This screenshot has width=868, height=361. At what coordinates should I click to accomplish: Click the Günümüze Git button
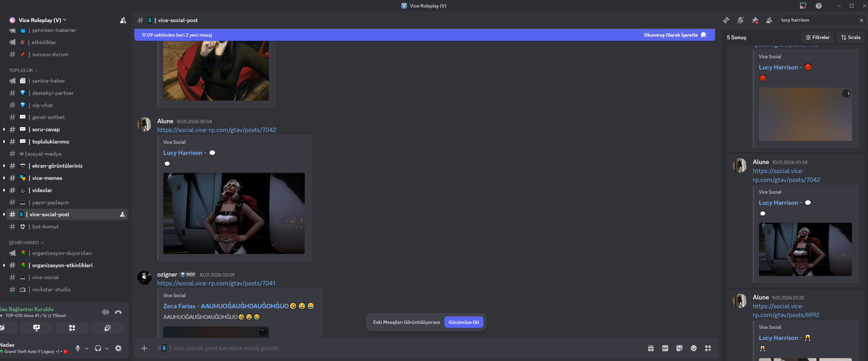[464, 322]
